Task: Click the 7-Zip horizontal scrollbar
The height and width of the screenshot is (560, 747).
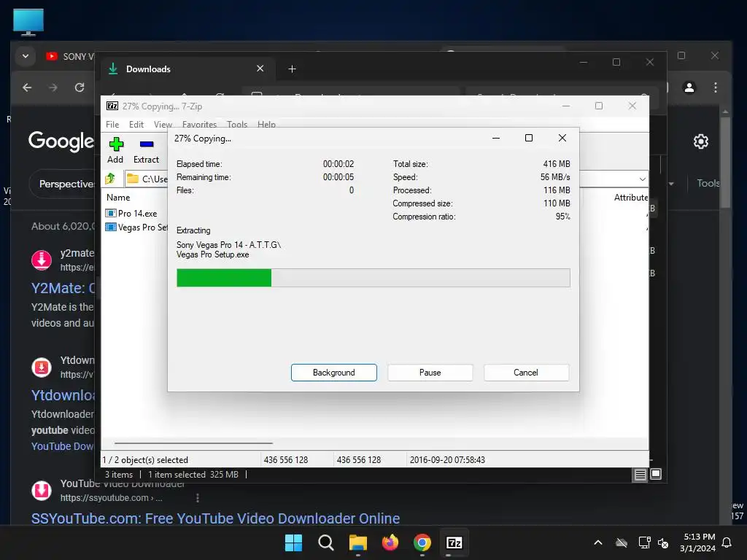Action: [x=193, y=443]
